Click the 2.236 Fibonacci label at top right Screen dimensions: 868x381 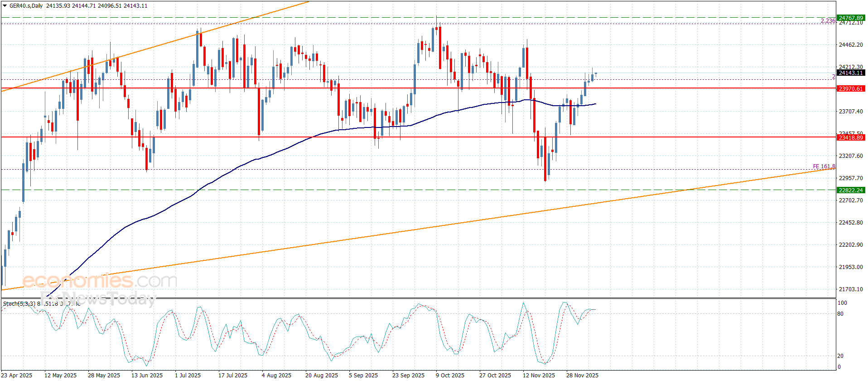tap(828, 21)
